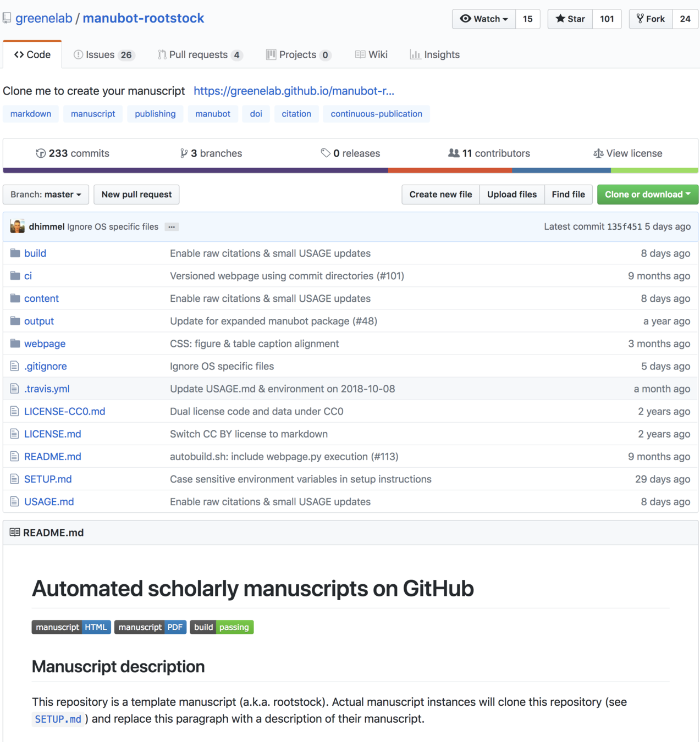The height and width of the screenshot is (742, 700).
Task: Open the 3 branches link
Action: pos(211,153)
